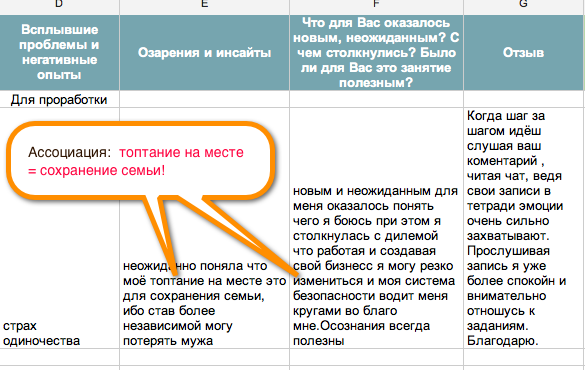Click the cell starting 'неожиданно поняла что'
The width and height of the screenshot is (585, 370).
click(x=204, y=303)
